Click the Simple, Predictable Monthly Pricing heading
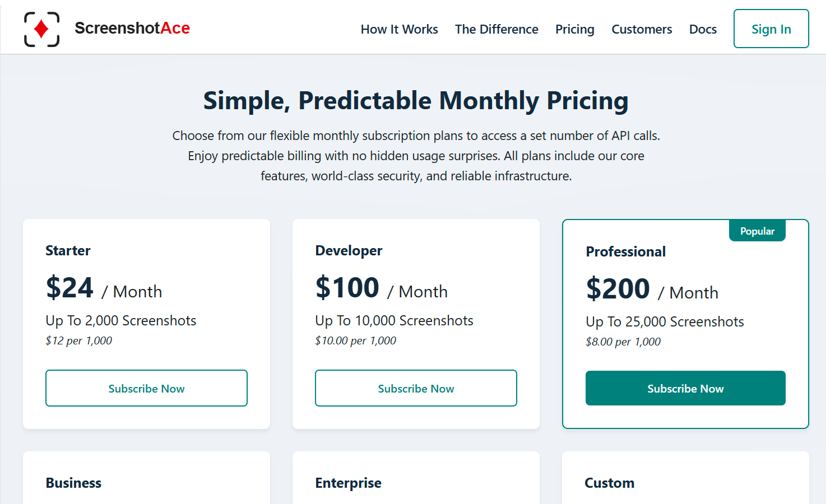This screenshot has width=826, height=504. tap(416, 101)
